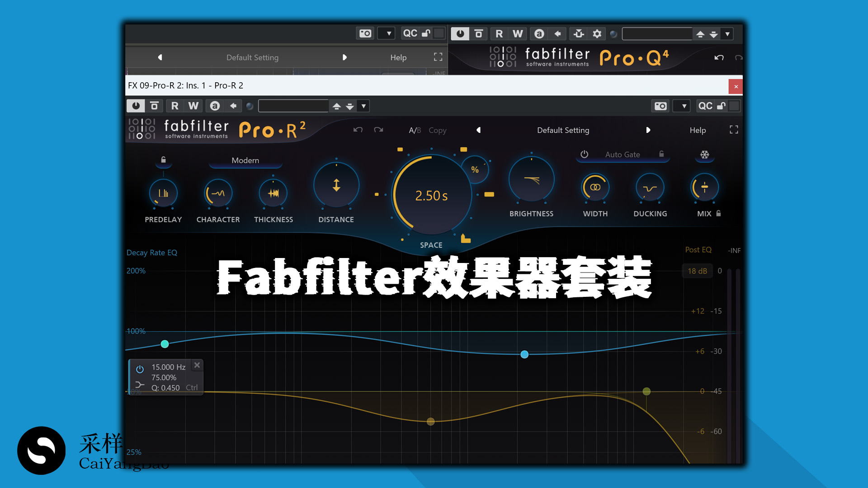Click the Predelay knob
868x488 pixels.
163,193
